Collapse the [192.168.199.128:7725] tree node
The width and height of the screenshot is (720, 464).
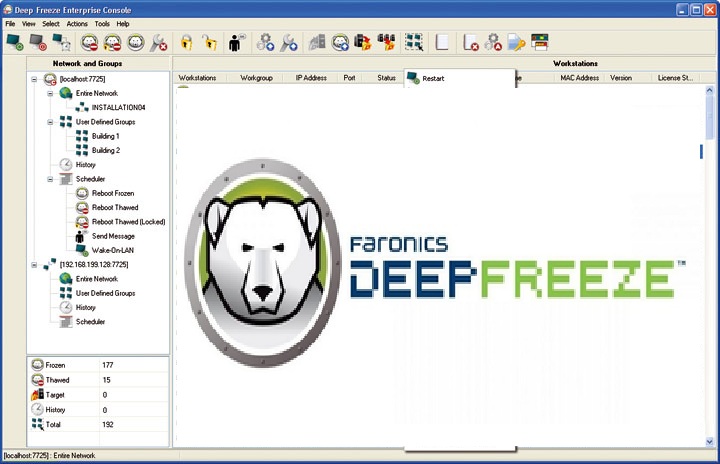pos(34,265)
